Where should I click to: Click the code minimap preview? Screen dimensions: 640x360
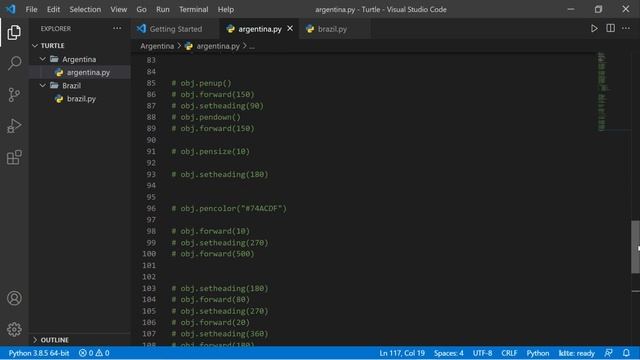[x=602, y=92]
